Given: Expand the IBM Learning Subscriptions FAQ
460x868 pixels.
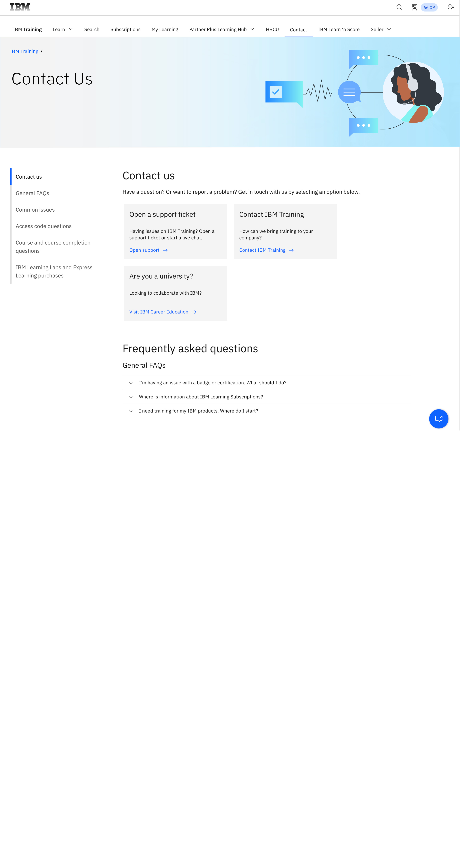Looking at the screenshot, I should click(201, 397).
